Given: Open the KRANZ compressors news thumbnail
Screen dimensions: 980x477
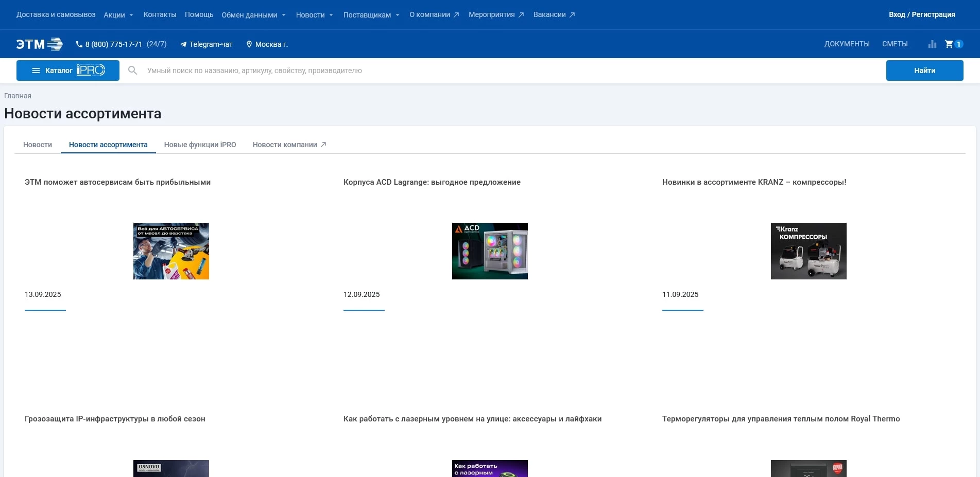Looking at the screenshot, I should (808, 251).
